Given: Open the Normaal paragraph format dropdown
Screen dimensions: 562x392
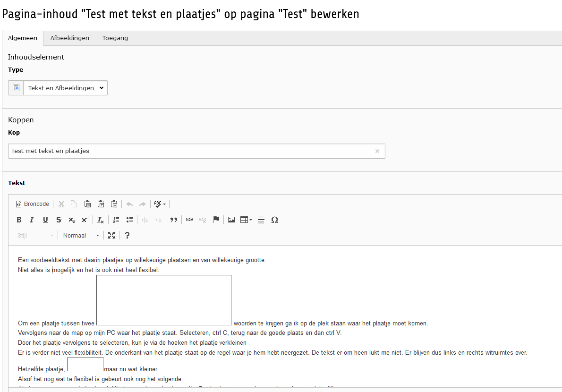Looking at the screenshot, I should pos(81,235).
